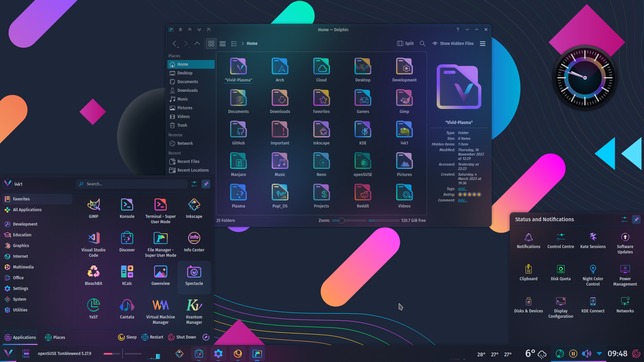Adjust the Dolphin Zoom slider
Screen dimensions: 644x362
(349, 221)
